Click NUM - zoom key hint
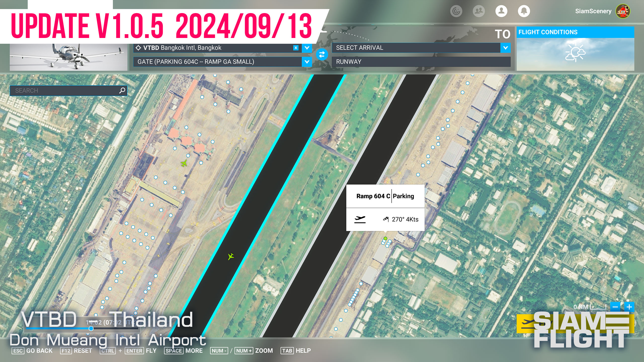 tap(219, 351)
